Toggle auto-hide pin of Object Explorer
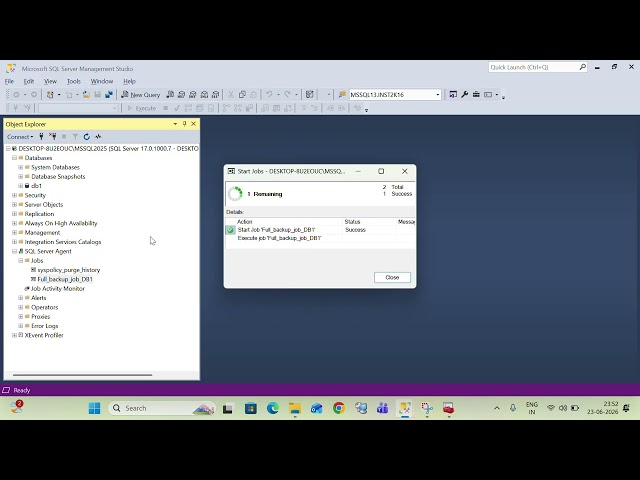 pos(184,124)
